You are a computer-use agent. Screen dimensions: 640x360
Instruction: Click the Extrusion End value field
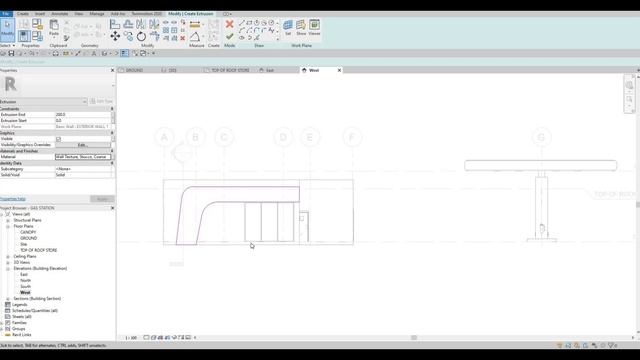click(x=82, y=115)
